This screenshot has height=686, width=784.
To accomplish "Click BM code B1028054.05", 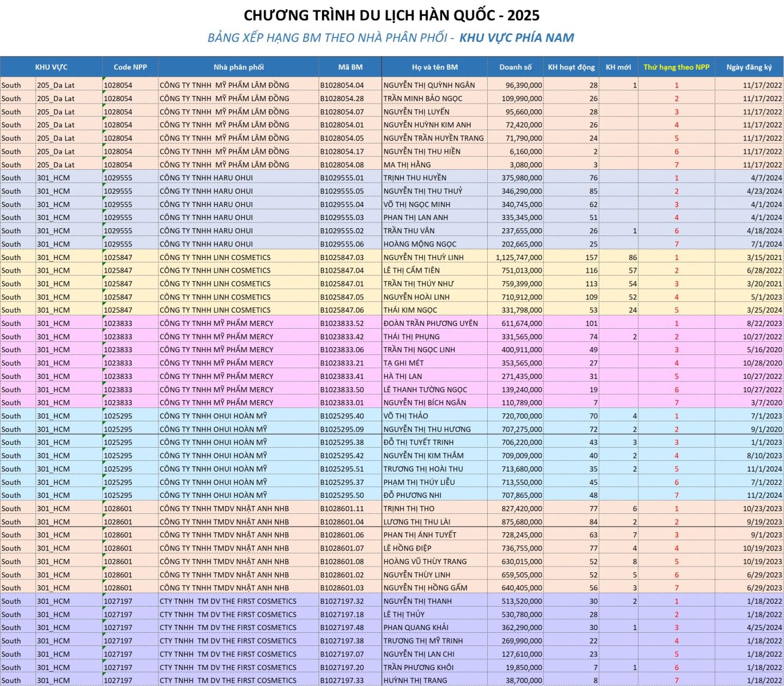I will coord(342,138).
